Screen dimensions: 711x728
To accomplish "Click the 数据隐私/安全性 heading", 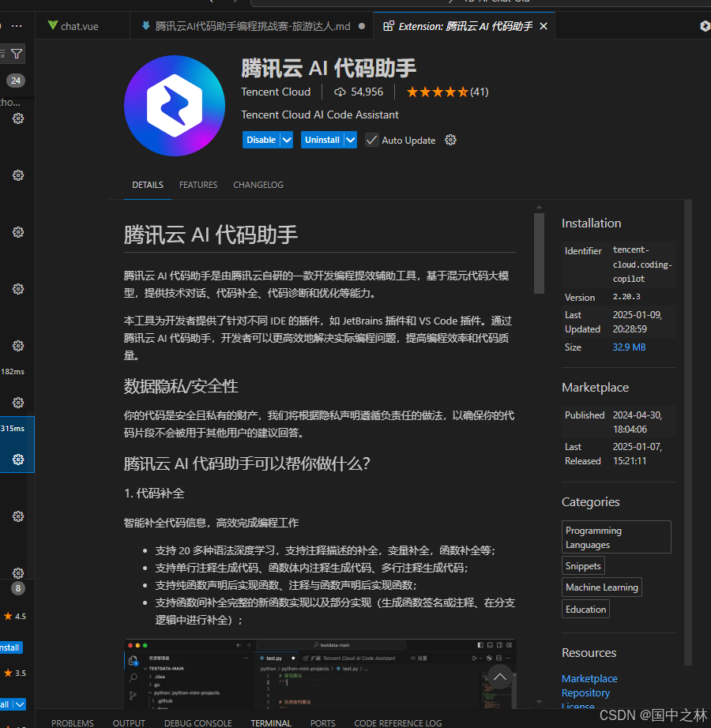I will point(181,386).
